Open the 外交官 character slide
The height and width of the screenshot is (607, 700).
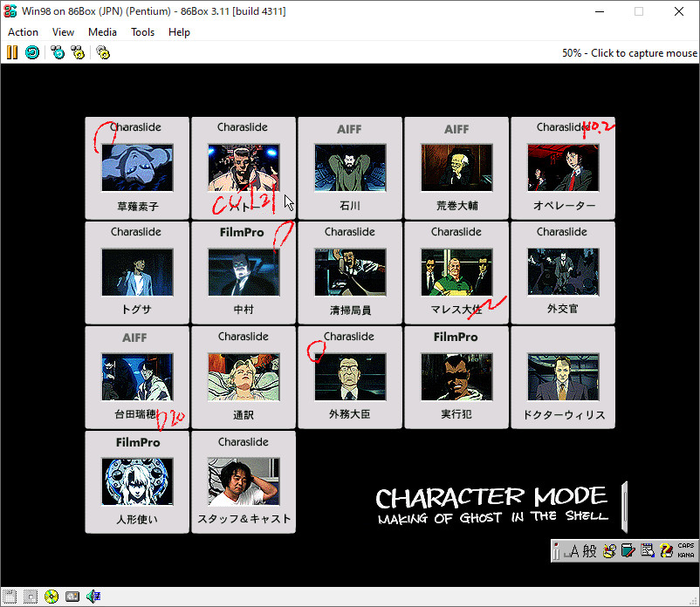pyautogui.click(x=563, y=272)
